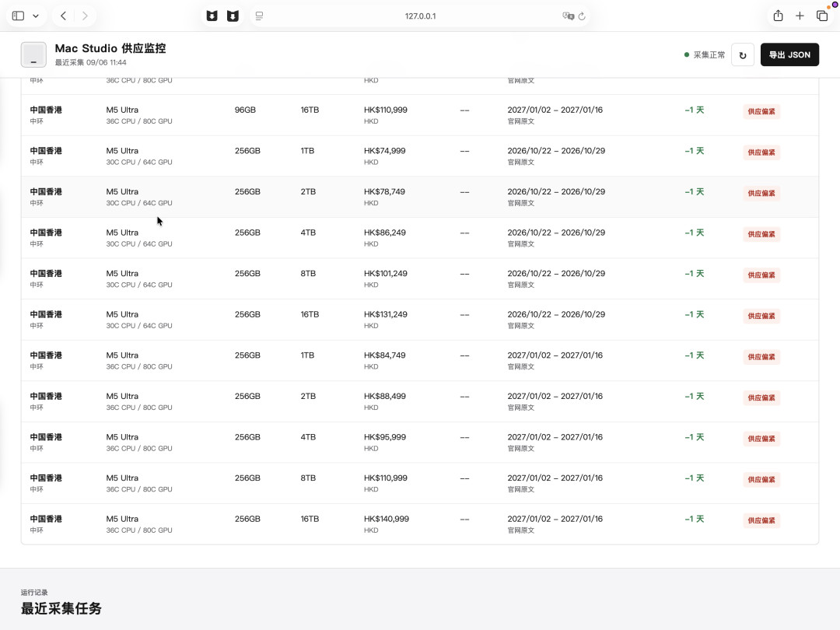Click the −1 天 value in HK$95,999 row
The width and height of the screenshot is (840, 630).
[x=695, y=437]
